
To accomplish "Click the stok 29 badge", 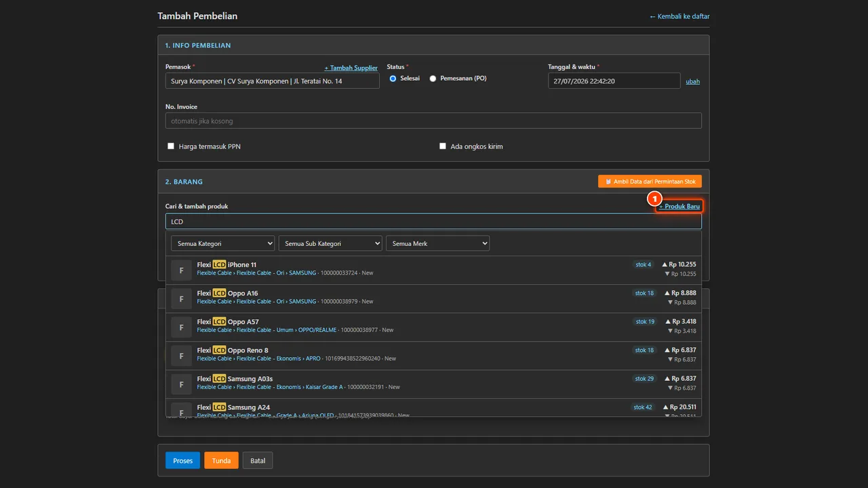I will click(645, 379).
